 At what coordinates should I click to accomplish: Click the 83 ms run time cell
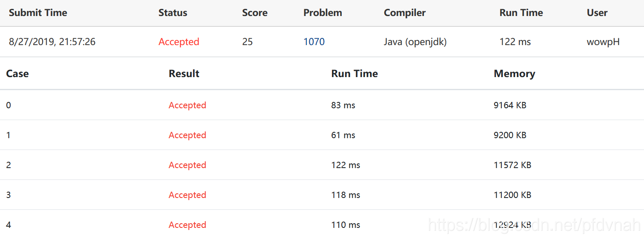coord(343,105)
